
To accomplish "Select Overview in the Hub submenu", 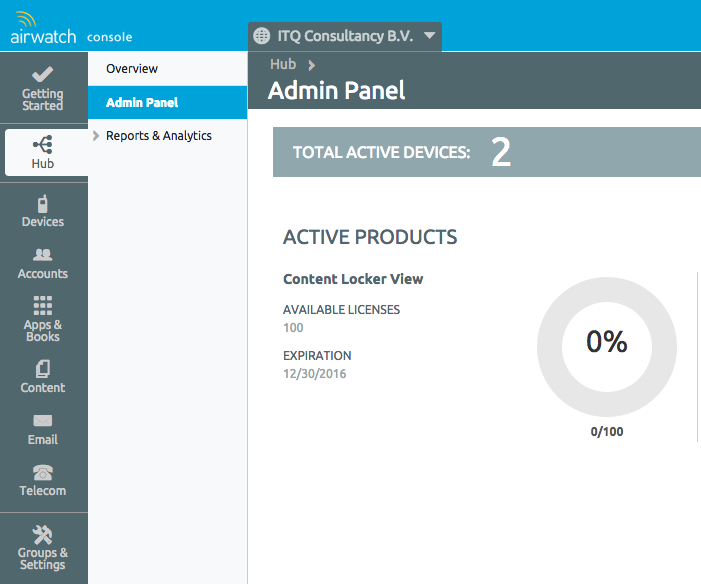I will point(132,69).
